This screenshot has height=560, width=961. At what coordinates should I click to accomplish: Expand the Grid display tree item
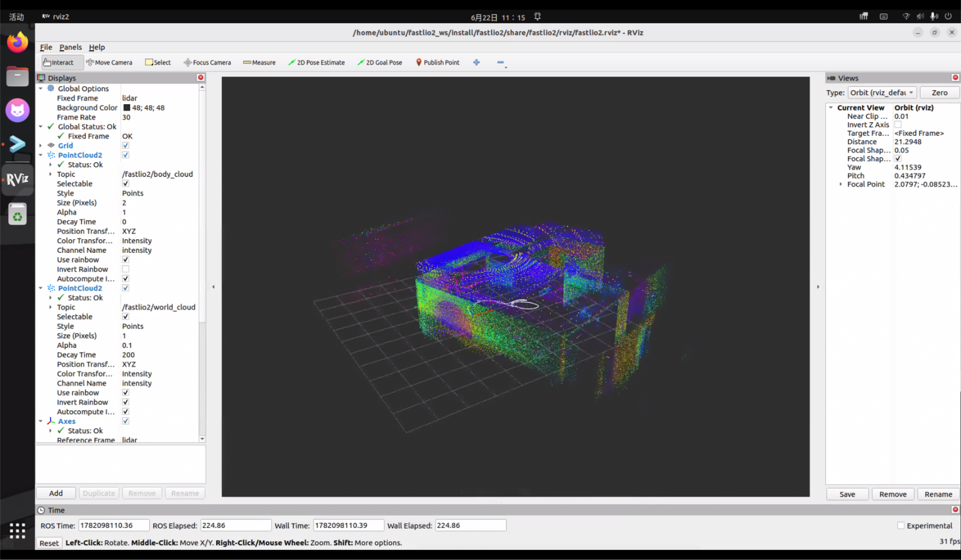pos(41,146)
